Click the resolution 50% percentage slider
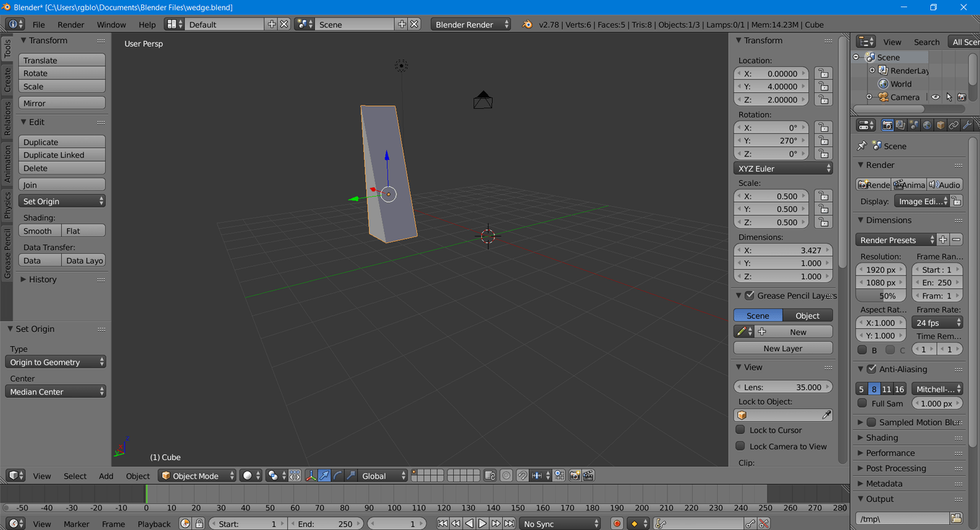The width and height of the screenshot is (980, 530). (x=881, y=296)
